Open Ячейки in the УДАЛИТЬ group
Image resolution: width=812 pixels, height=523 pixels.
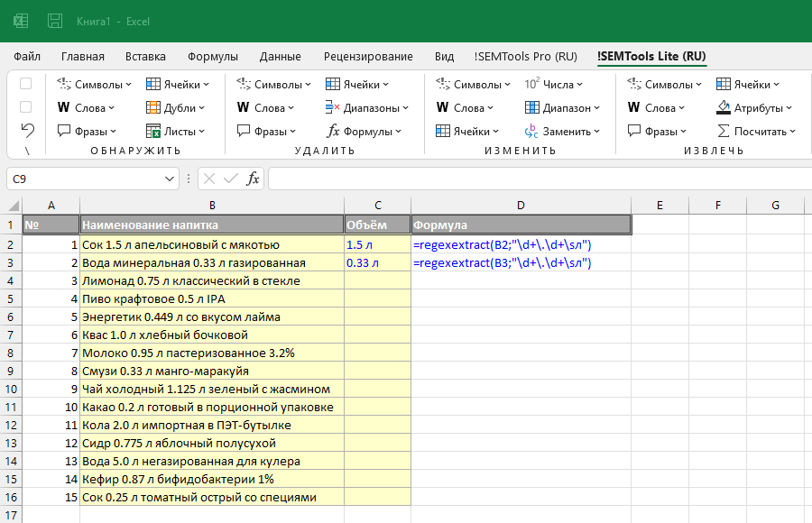[x=357, y=85]
